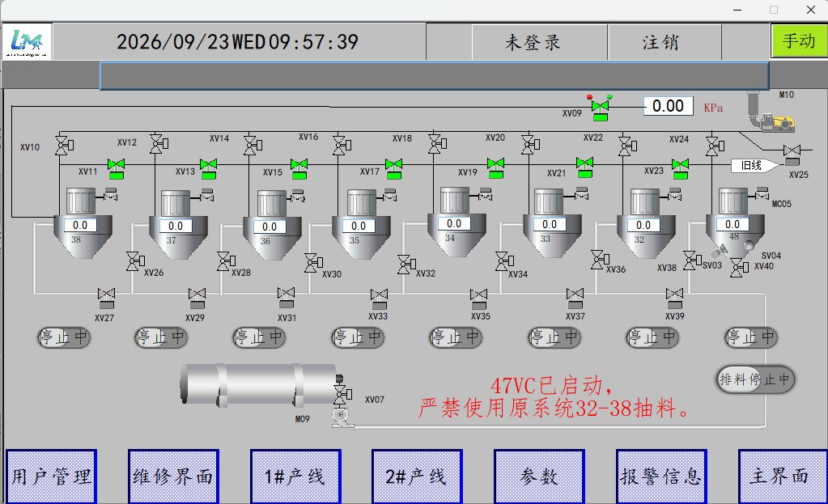Click the 注销 logout button
828x504 pixels.
(x=665, y=42)
